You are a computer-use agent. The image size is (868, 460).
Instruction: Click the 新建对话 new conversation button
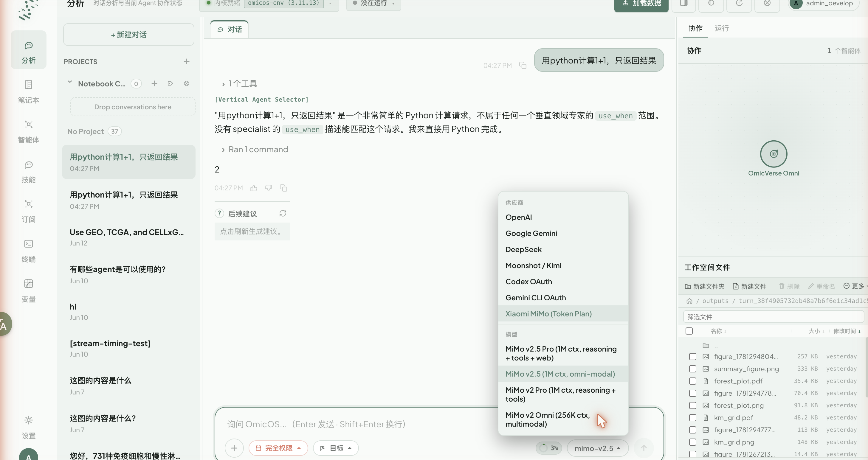pyautogui.click(x=129, y=35)
